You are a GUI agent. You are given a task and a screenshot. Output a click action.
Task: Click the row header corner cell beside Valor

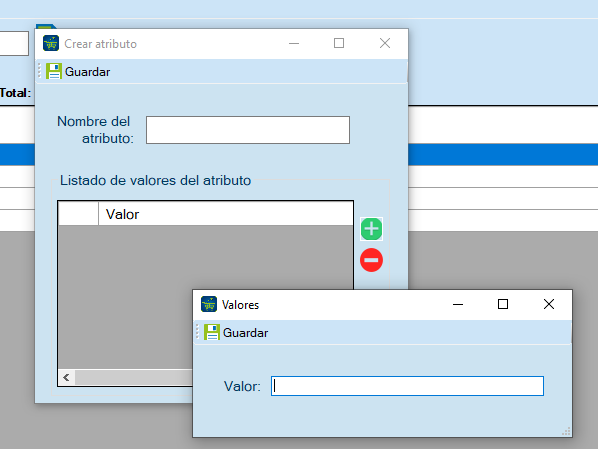point(79,214)
